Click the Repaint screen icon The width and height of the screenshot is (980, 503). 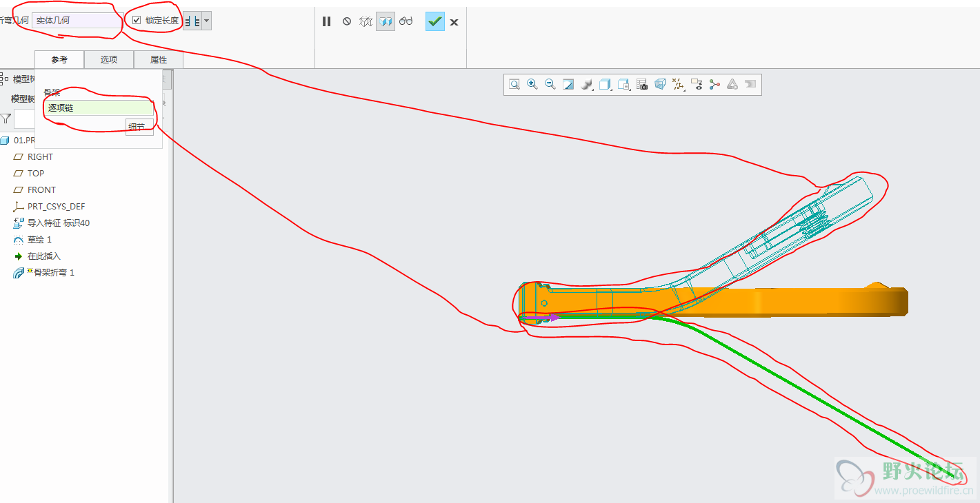(x=568, y=85)
